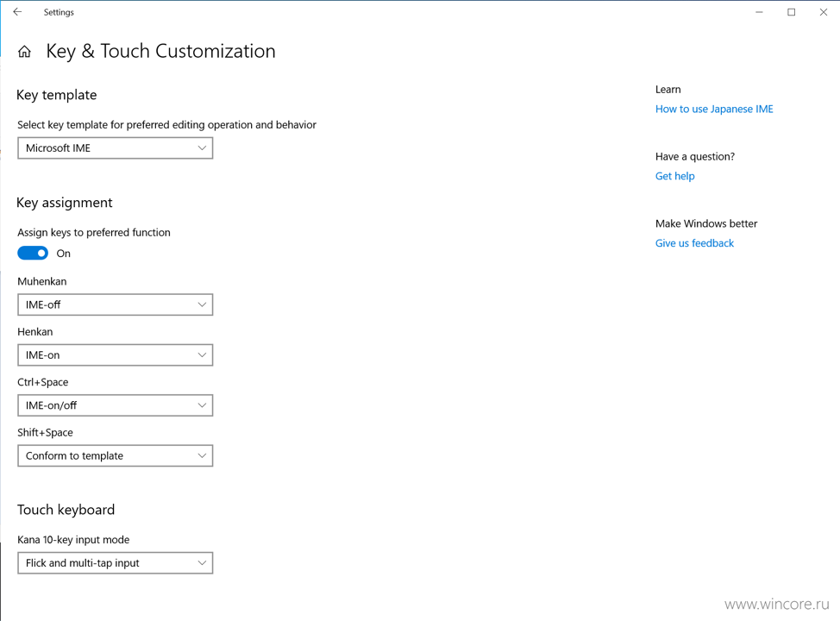
Task: Expand the Ctrl+Space IME-on/off dropdown
Action: click(x=116, y=405)
